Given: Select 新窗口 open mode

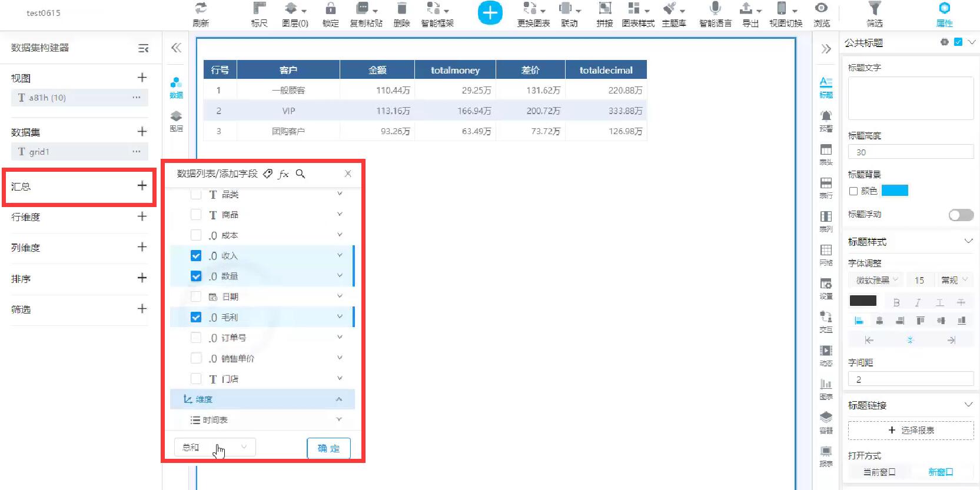Looking at the screenshot, I should pos(941,472).
